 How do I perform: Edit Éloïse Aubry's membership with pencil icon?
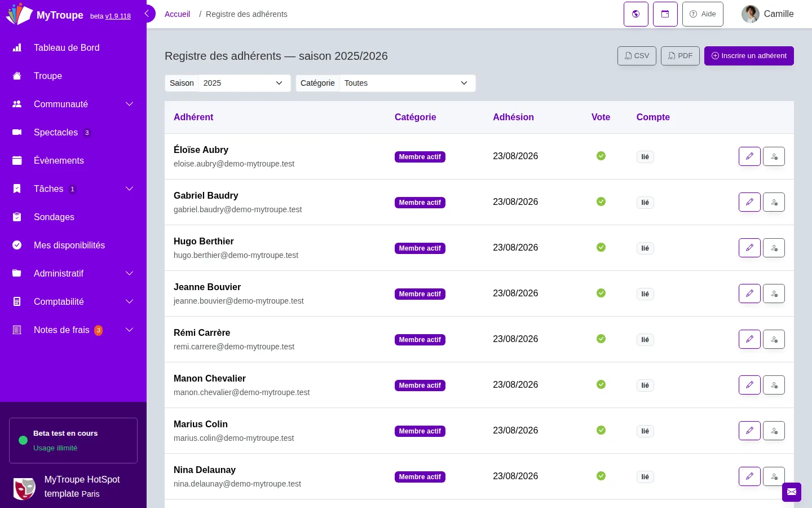749,156
